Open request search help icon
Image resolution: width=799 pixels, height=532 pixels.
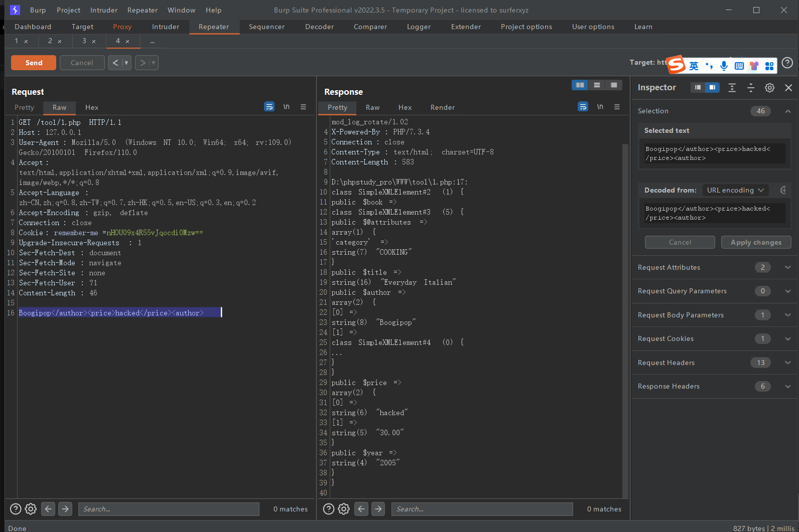point(16,509)
